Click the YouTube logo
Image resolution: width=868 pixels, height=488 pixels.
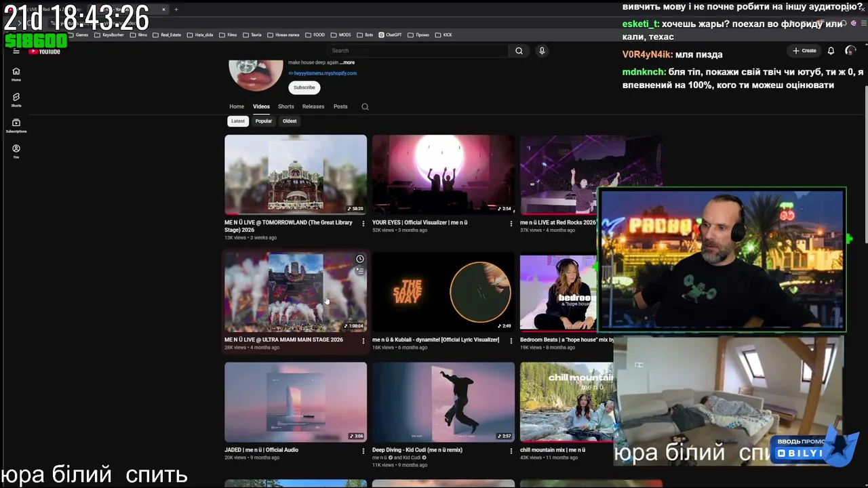[45, 51]
